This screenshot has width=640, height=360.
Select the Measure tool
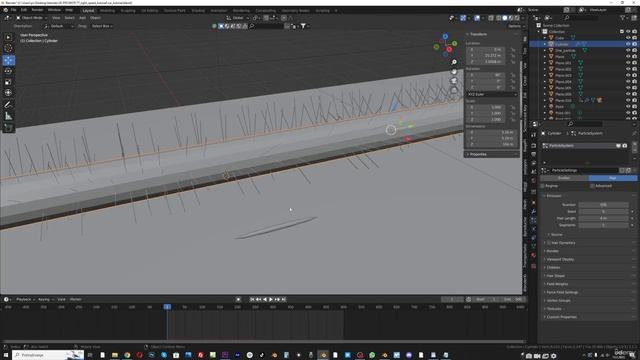point(8,116)
